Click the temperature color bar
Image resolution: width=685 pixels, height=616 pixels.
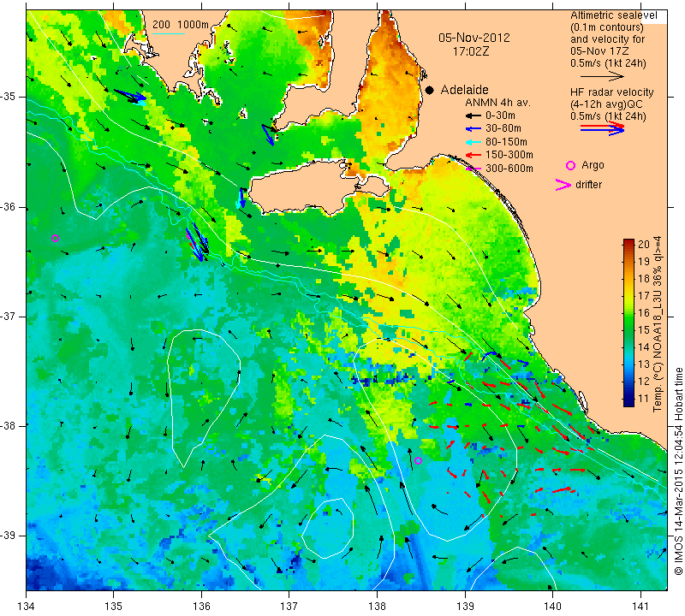coord(628,323)
